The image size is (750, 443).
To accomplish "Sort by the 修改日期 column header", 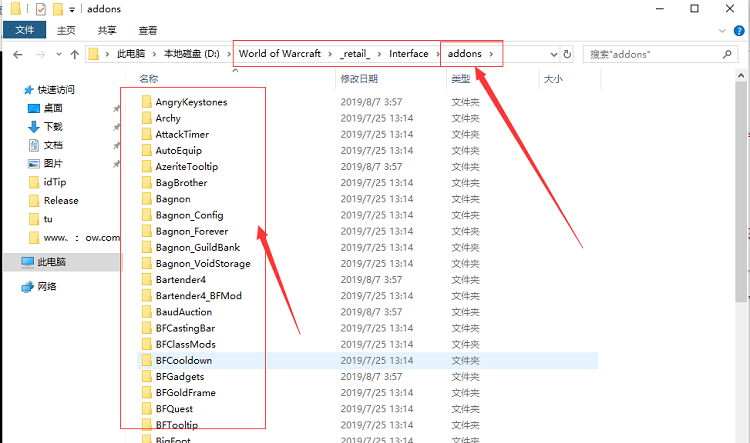I will pos(359,78).
